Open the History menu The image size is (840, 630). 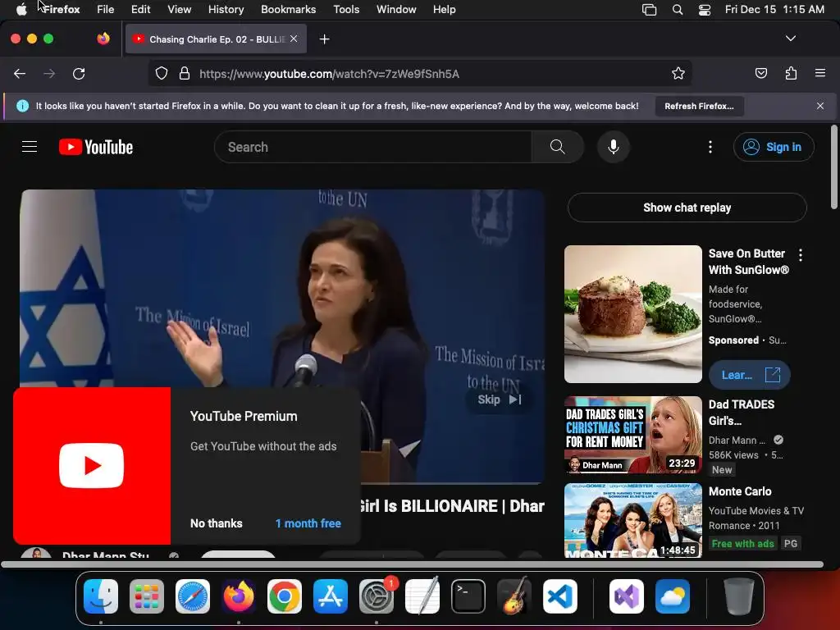pos(226,10)
